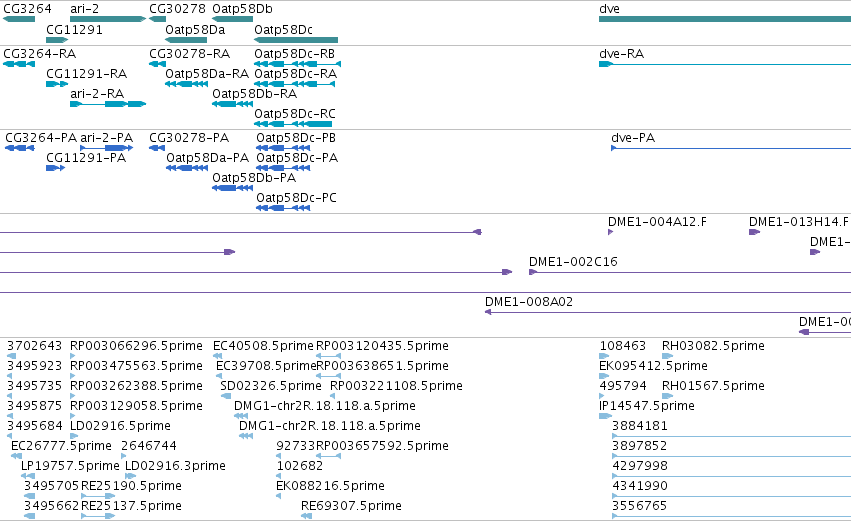Open the Oatp58Da gene feature label
This screenshot has width=851, height=521.
pyautogui.click(x=195, y=29)
